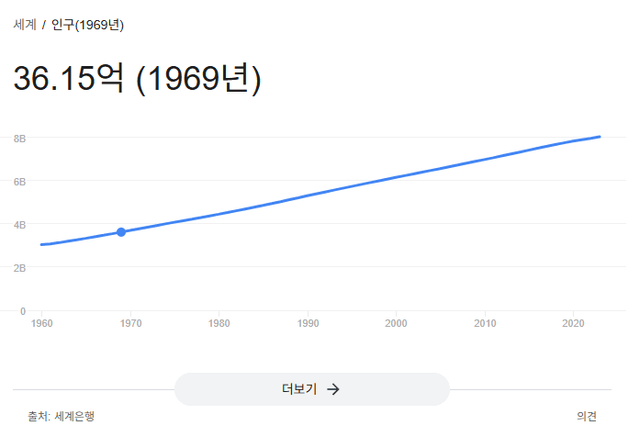Viewport: 640px width, 436px height.
Task: Select the 6B y-axis label
Action: click(19, 181)
